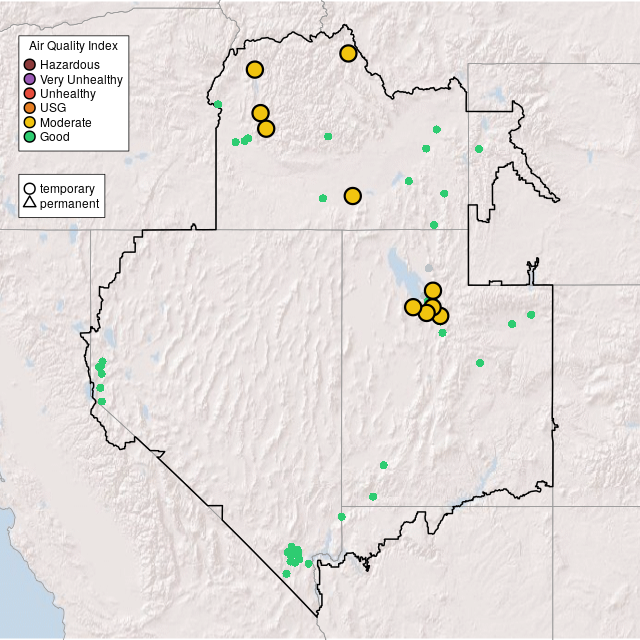Select the lower yellow marker of the stacked pair
The width and height of the screenshot is (640, 640).
[266, 128]
